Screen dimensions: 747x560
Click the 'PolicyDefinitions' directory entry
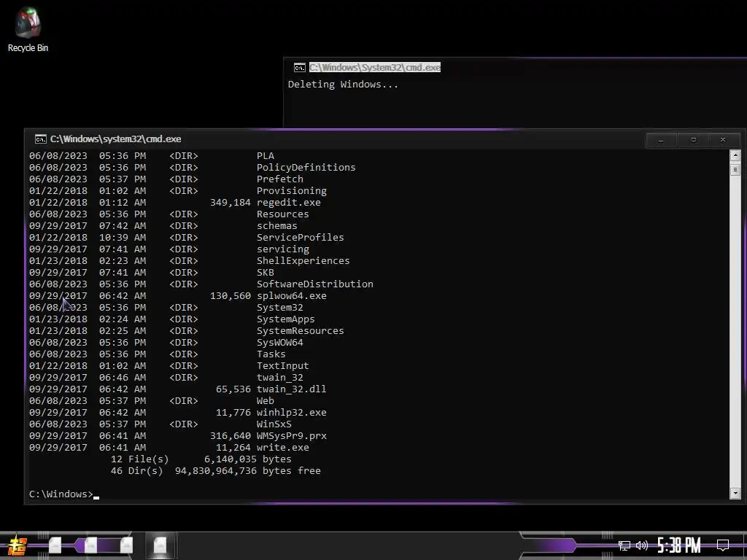click(x=306, y=168)
